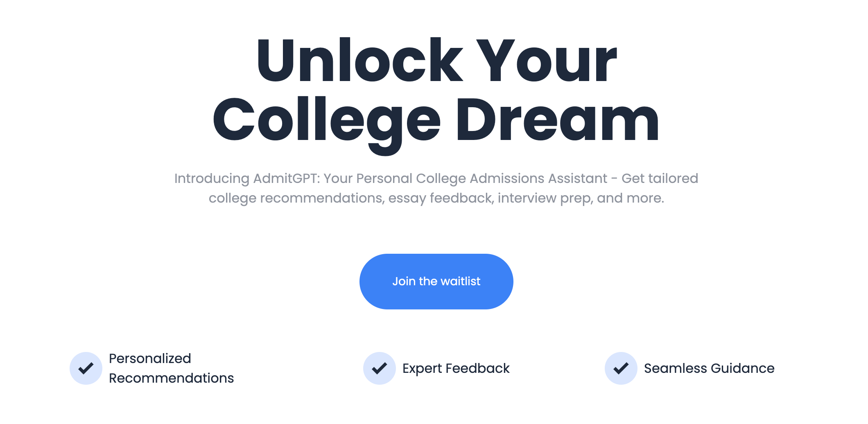Click the Personalized Recommendations checkmark icon
This screenshot has height=424, width=868.
[86, 368]
